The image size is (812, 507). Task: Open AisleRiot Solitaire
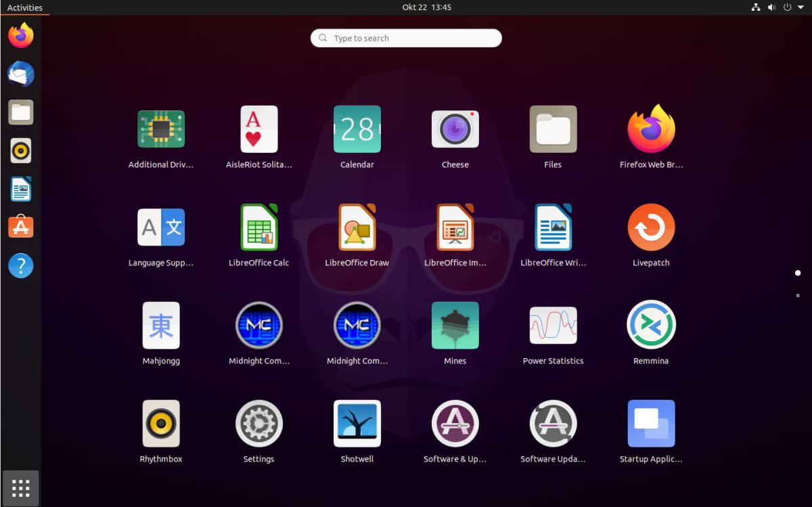[258, 129]
